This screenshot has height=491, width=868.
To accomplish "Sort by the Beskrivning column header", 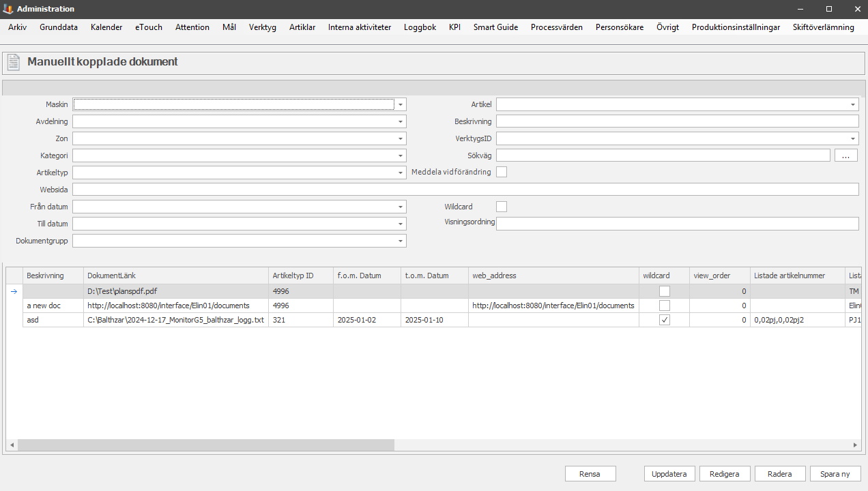I will [53, 276].
